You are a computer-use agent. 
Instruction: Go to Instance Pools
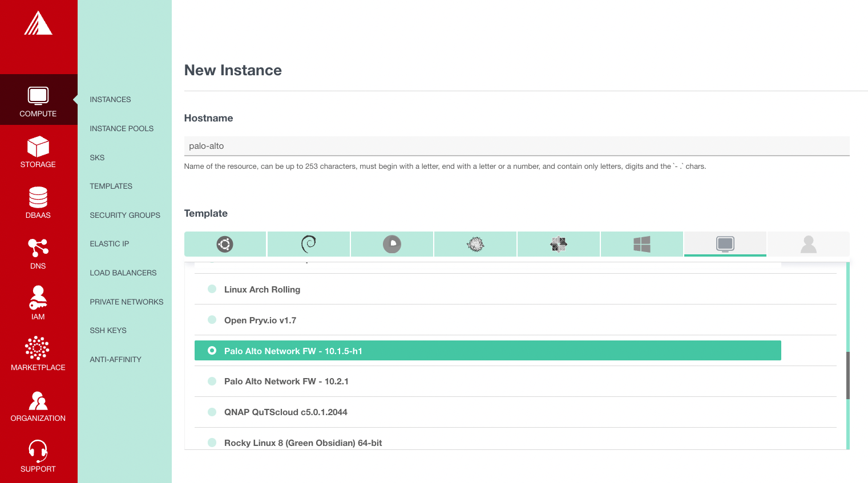coord(122,128)
